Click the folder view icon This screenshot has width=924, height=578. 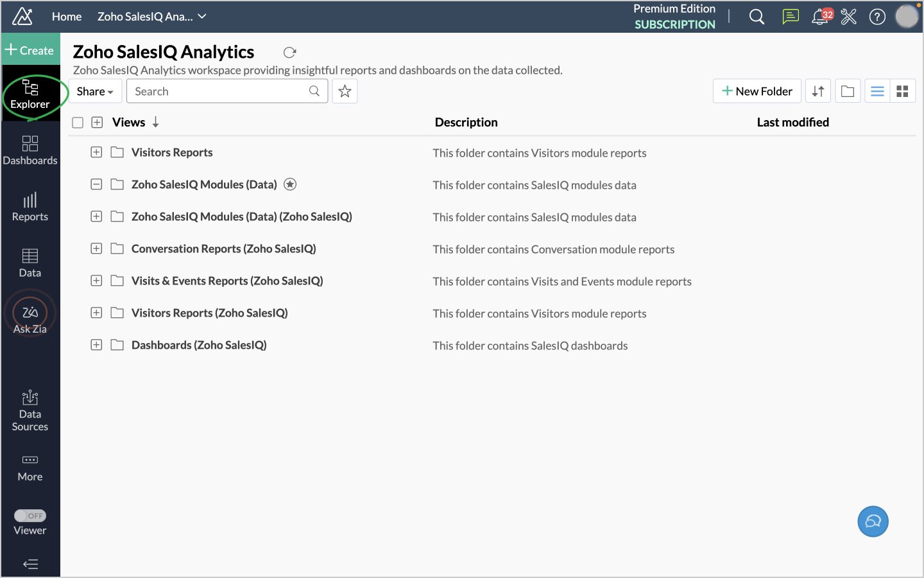tap(848, 91)
